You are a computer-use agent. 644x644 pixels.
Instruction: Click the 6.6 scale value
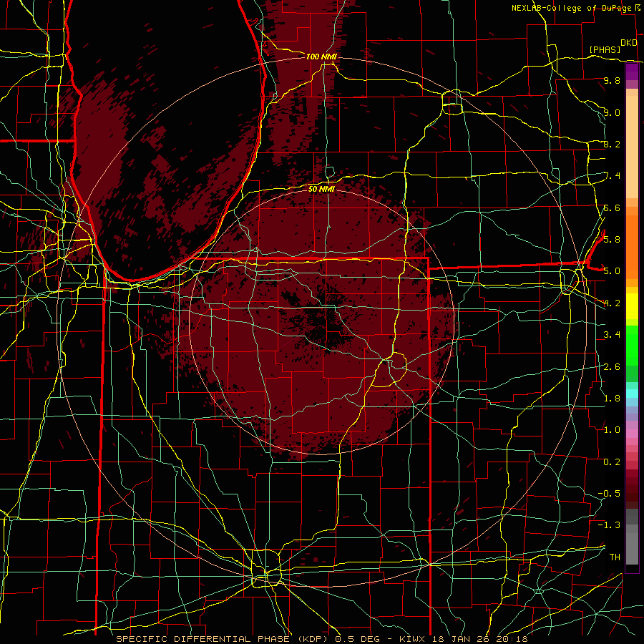pos(612,208)
